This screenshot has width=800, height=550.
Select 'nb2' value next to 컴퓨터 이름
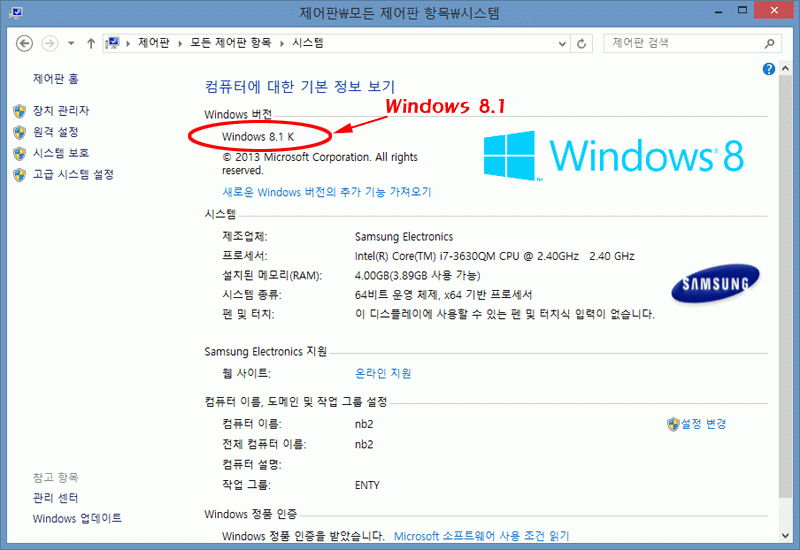[x=364, y=424]
